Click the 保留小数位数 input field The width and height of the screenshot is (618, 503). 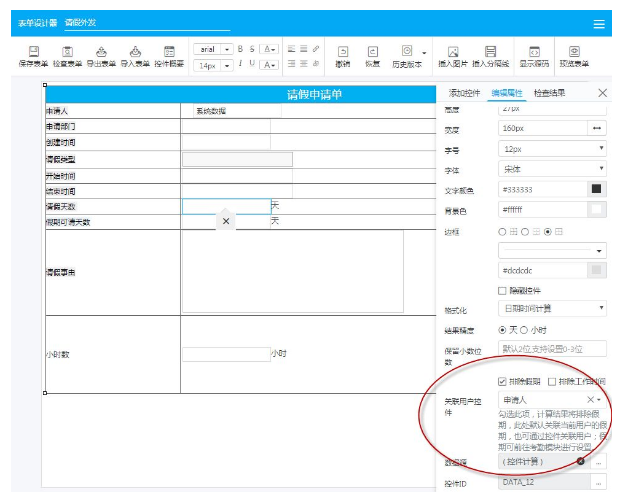552,349
